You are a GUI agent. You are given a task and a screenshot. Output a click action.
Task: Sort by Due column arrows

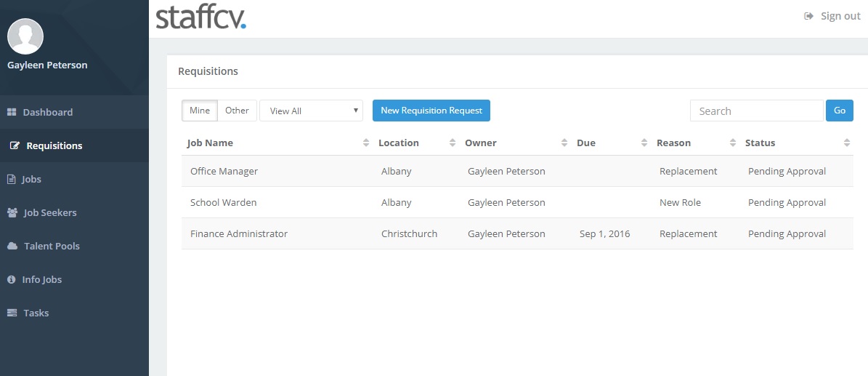[x=644, y=143]
